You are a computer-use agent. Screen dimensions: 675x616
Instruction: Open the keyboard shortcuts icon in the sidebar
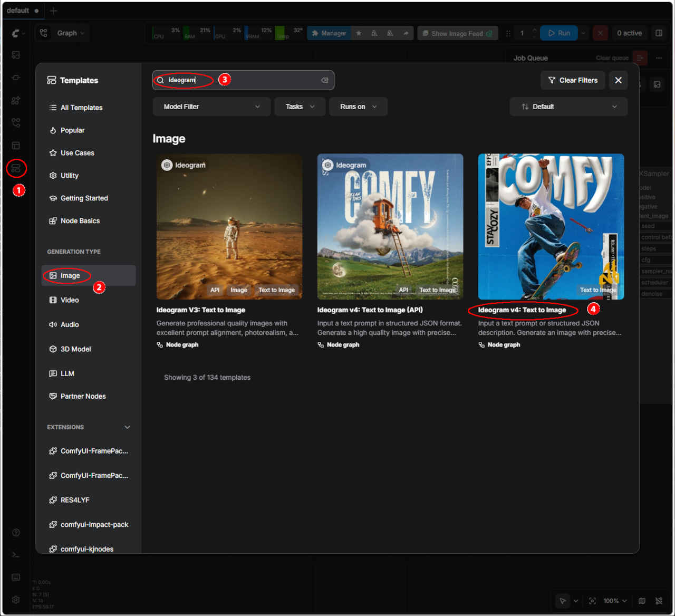pyautogui.click(x=16, y=577)
